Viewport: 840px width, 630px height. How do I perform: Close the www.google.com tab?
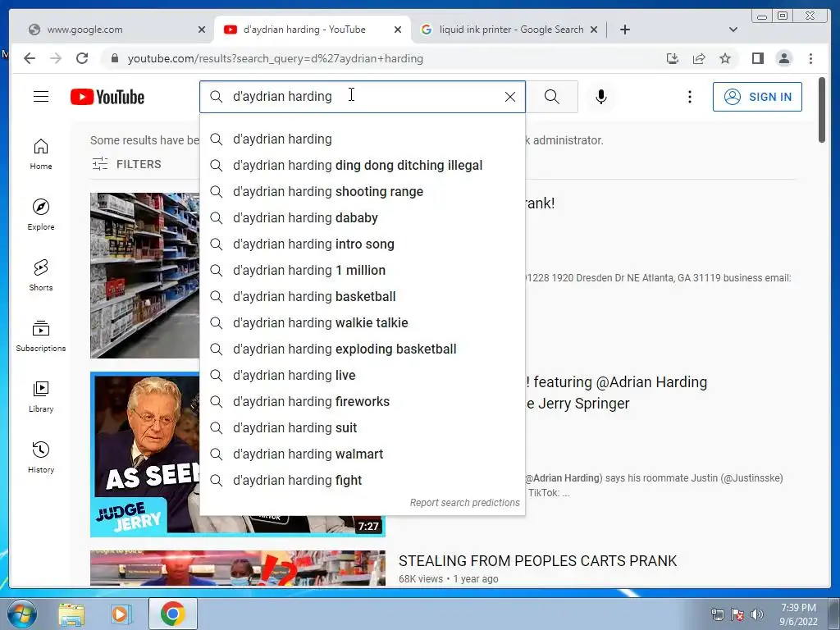[202, 30]
